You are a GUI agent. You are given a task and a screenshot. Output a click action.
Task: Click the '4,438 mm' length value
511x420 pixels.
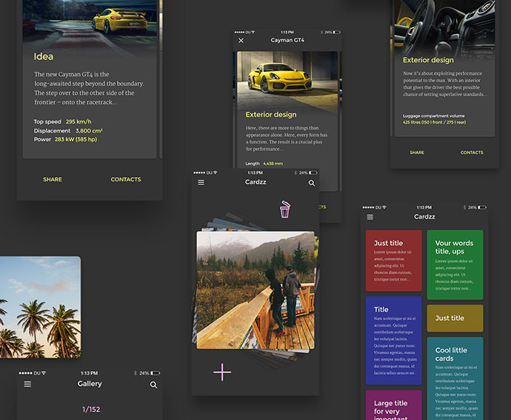[273, 164]
